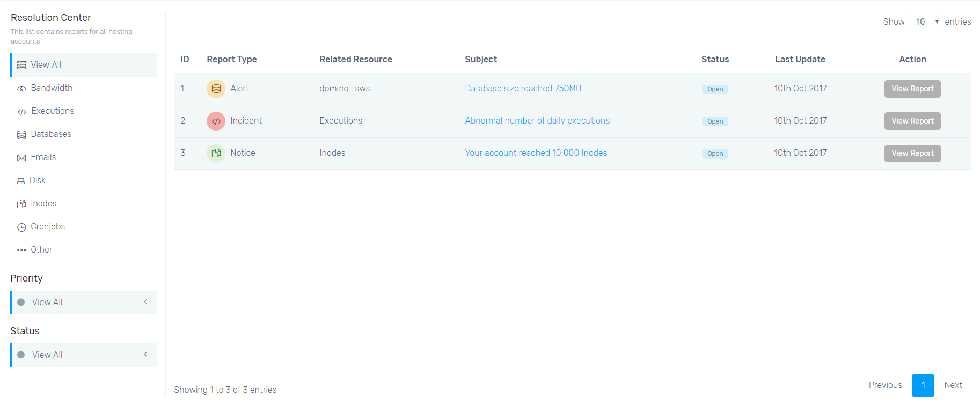This screenshot has width=980, height=403.
Task: Select the Inodes category in sidebar
Action: [x=43, y=204]
